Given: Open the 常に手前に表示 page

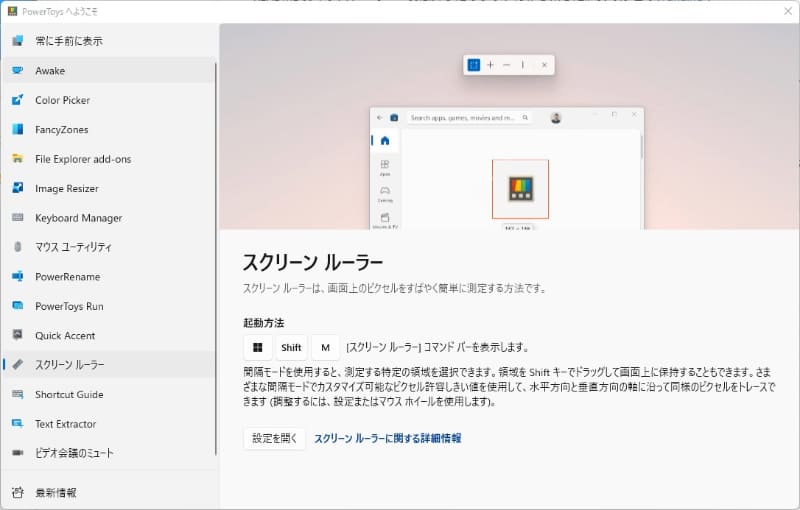Looking at the screenshot, I should tap(109, 41).
